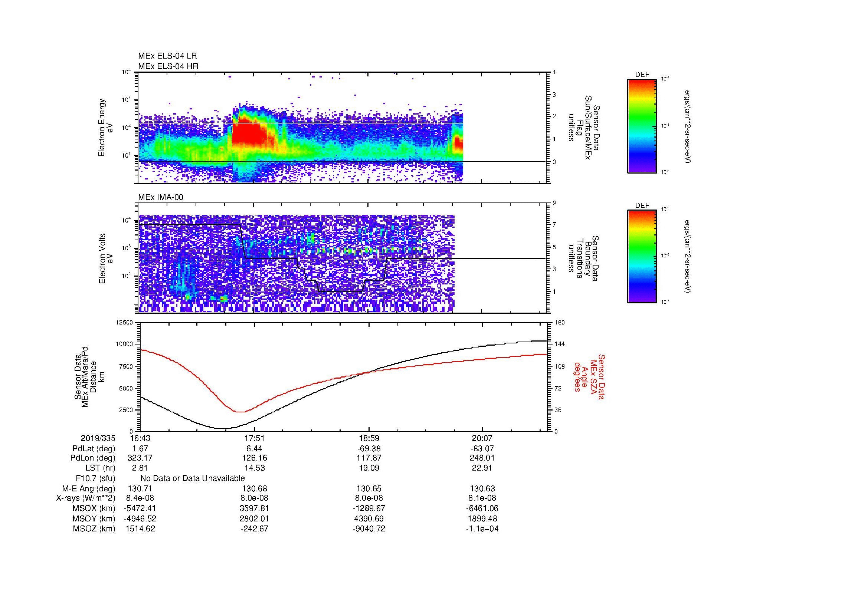
Task: Click 'No Data or Data Unavailable' text
Action: (x=193, y=478)
